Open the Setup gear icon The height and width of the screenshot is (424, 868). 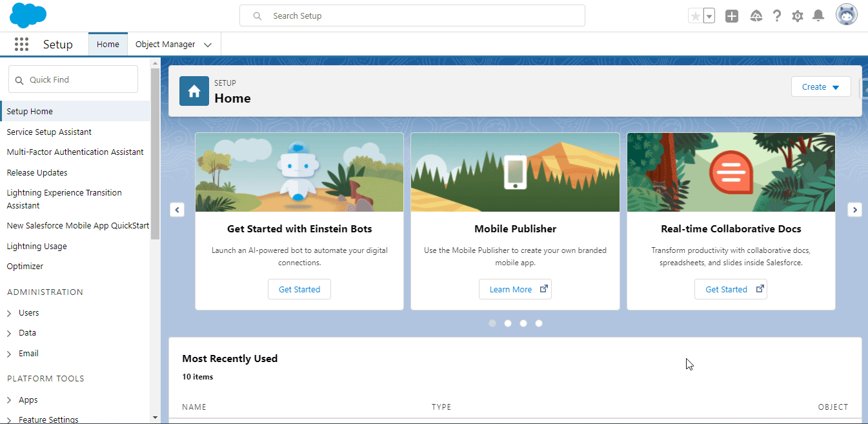(x=798, y=16)
